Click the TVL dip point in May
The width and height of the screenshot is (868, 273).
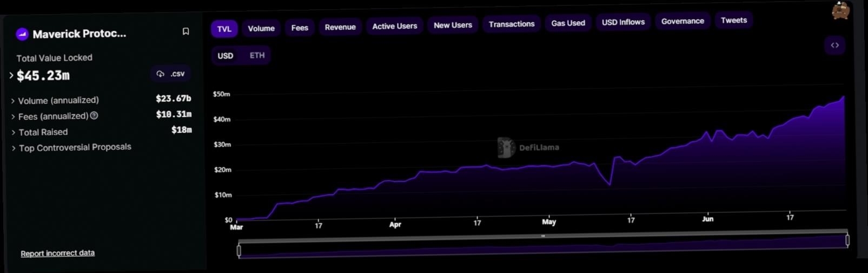pyautogui.click(x=610, y=185)
